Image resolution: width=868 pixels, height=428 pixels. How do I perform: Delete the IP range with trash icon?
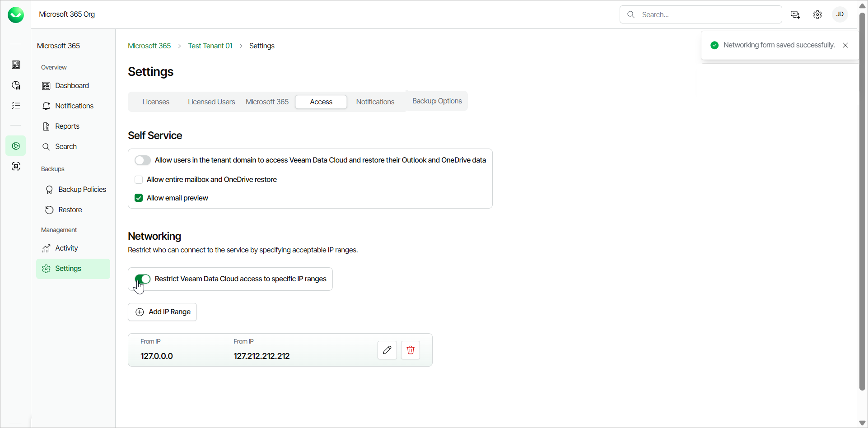pos(411,350)
